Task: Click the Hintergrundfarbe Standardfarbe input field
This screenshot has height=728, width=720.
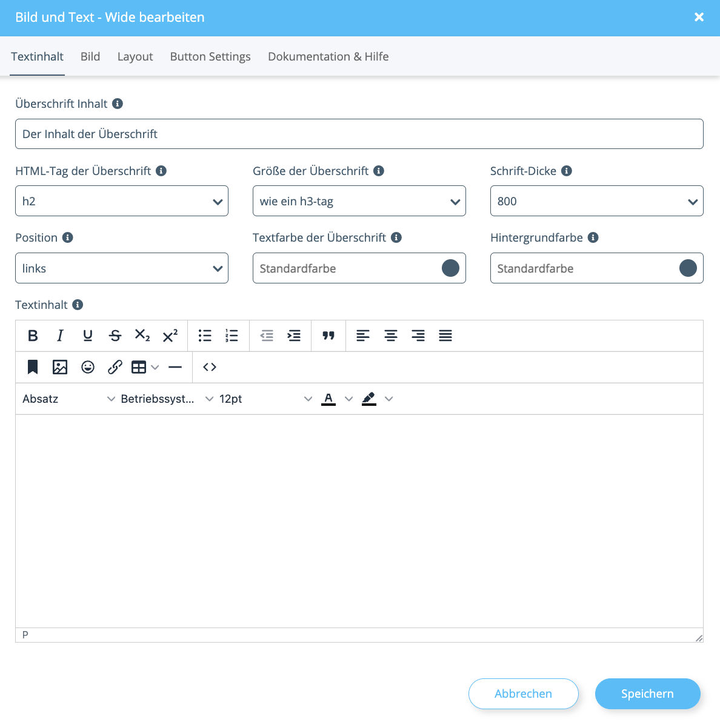Action: click(597, 268)
